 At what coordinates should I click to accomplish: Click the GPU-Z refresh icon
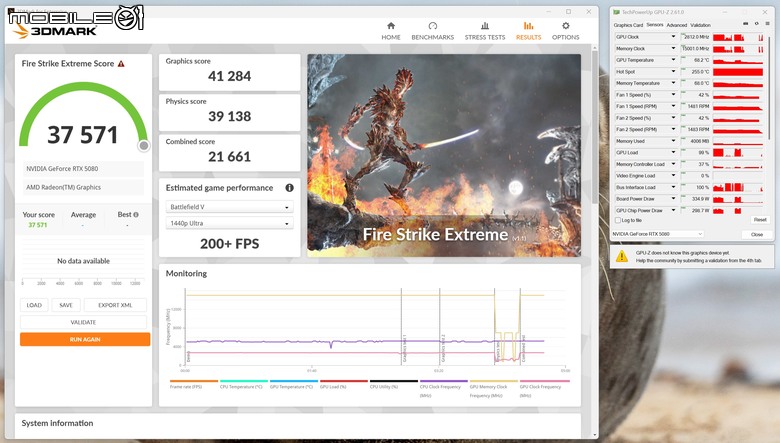coord(757,23)
